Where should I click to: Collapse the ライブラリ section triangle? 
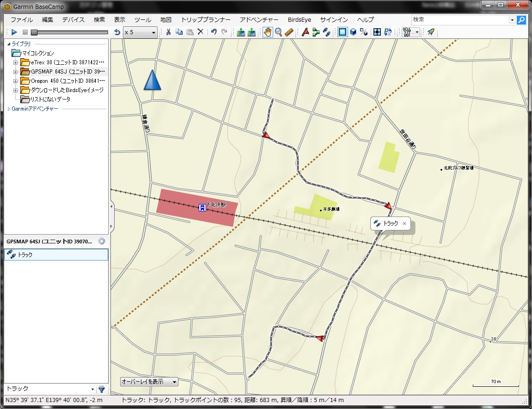tap(9, 44)
